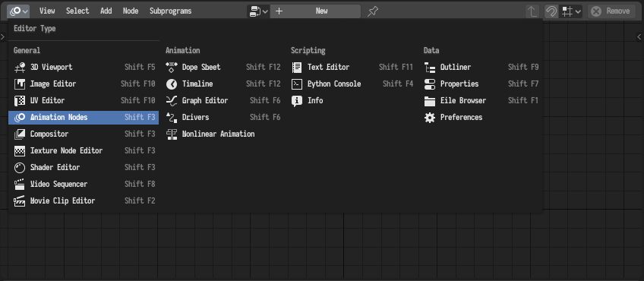
Task: Click the Image Editor icon
Action: tap(20, 84)
